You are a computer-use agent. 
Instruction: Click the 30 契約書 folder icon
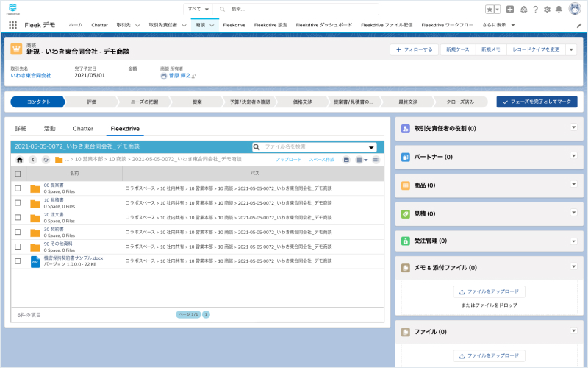[35, 233]
